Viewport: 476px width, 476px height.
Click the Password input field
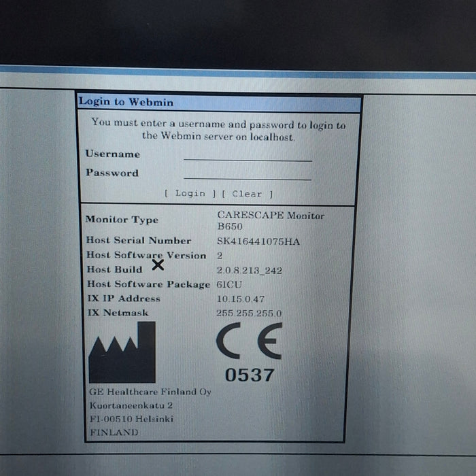click(247, 174)
